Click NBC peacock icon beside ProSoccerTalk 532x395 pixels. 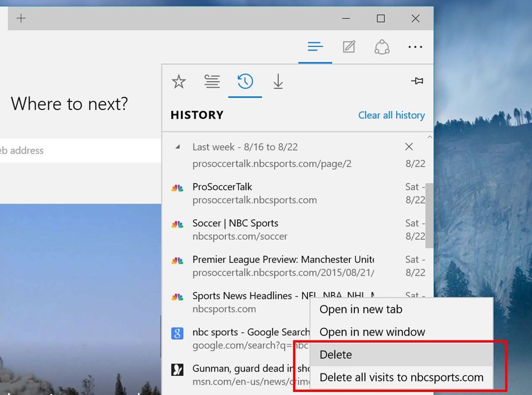pos(177,188)
